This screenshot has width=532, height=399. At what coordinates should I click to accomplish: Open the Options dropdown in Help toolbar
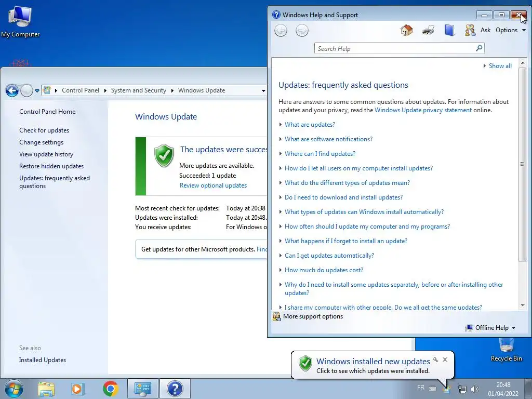point(511,30)
